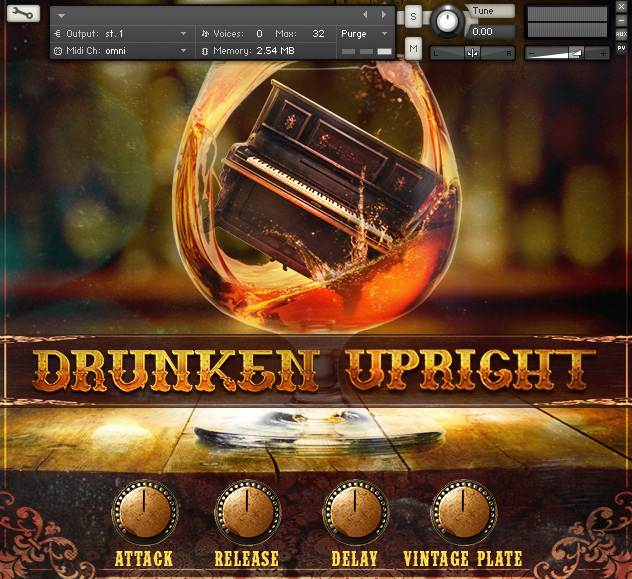The image size is (632, 579).
Task: Expand the instrument name dropdown arrow
Action: (61, 16)
